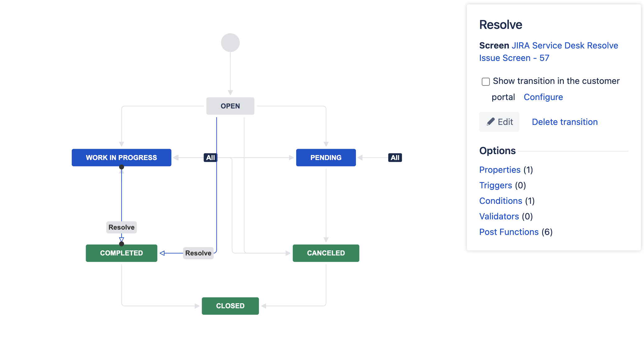This screenshot has width=644, height=353.
Task: Select the CLOSED status node
Action: click(230, 306)
